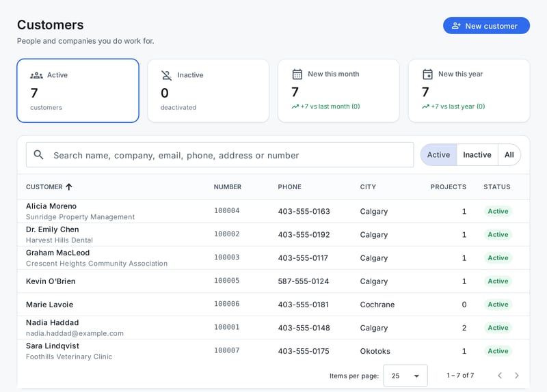Click Crescent Heights Community Association text
The width and height of the screenshot is (547, 392).
coord(96,264)
